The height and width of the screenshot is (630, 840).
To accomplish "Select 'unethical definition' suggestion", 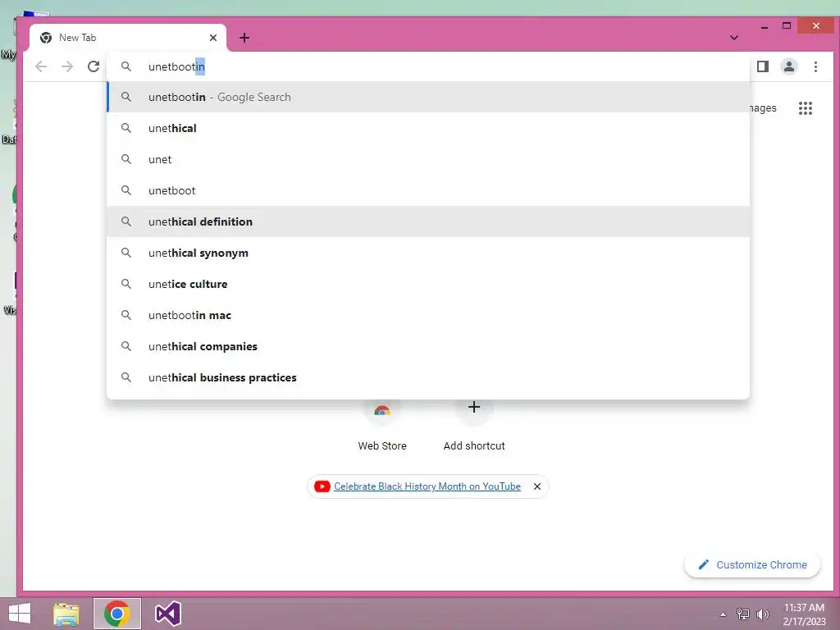I will (x=428, y=221).
